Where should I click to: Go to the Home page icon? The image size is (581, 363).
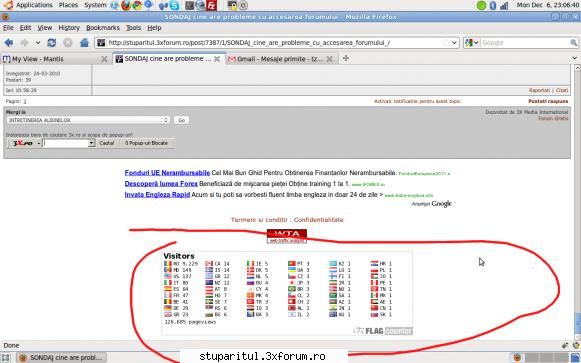pyautogui.click(x=84, y=43)
